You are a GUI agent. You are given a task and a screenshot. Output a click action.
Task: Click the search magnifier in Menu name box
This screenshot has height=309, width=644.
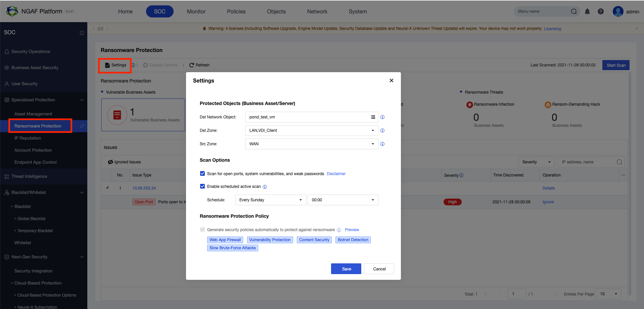pos(574,11)
